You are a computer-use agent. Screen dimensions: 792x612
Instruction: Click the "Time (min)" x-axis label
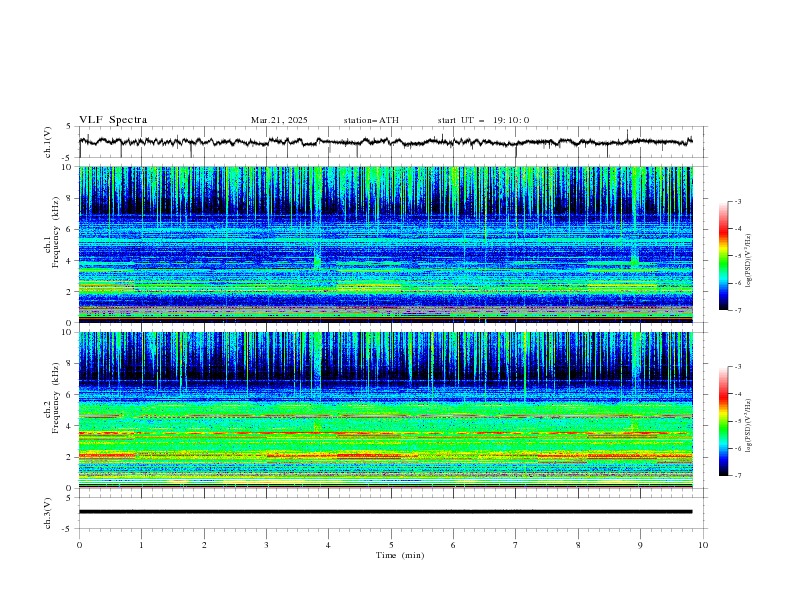400,555
